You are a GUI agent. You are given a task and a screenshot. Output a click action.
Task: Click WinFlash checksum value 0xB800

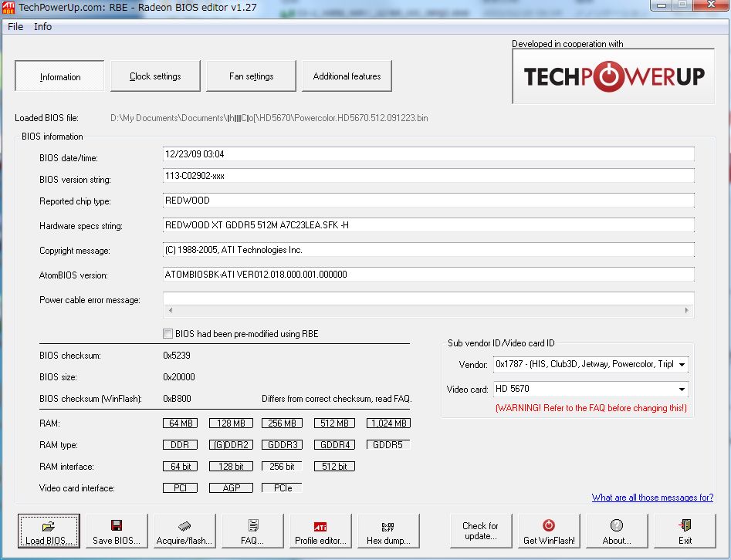coord(178,399)
